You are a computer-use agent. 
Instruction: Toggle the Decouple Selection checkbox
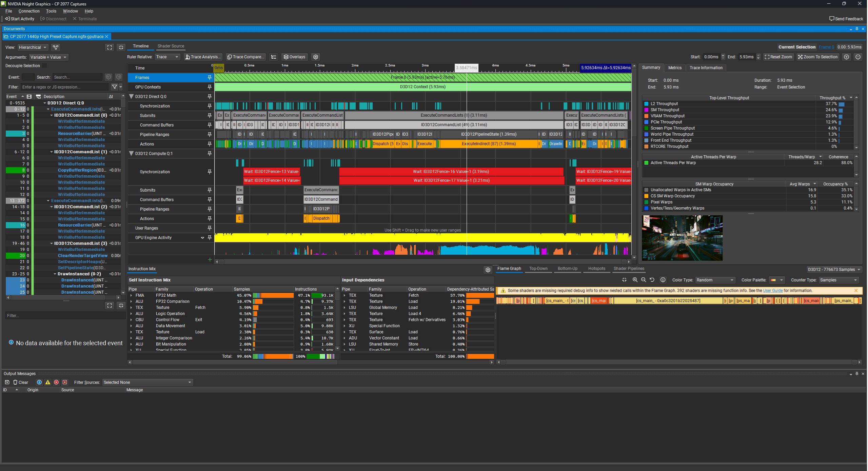(44, 66)
